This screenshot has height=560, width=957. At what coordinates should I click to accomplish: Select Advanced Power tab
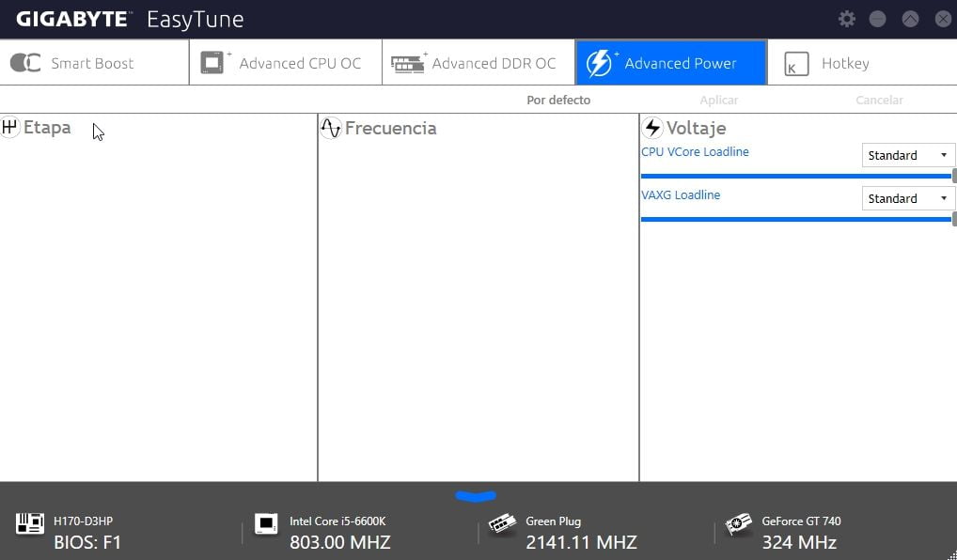(671, 63)
